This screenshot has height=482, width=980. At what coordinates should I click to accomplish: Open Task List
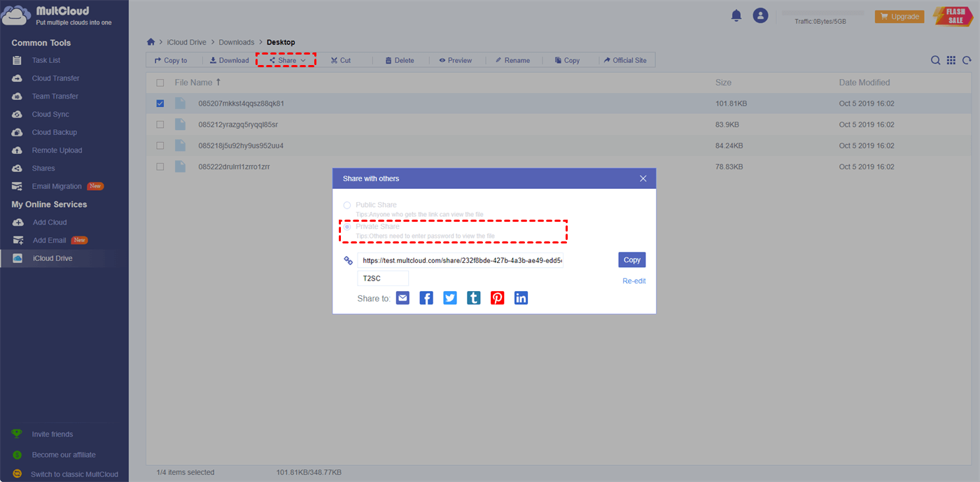[46, 60]
